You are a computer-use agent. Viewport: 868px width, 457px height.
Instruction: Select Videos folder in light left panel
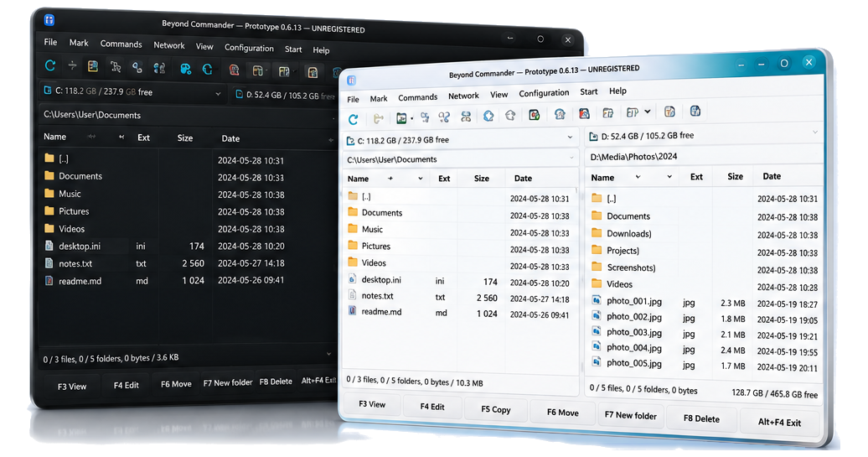click(x=374, y=262)
